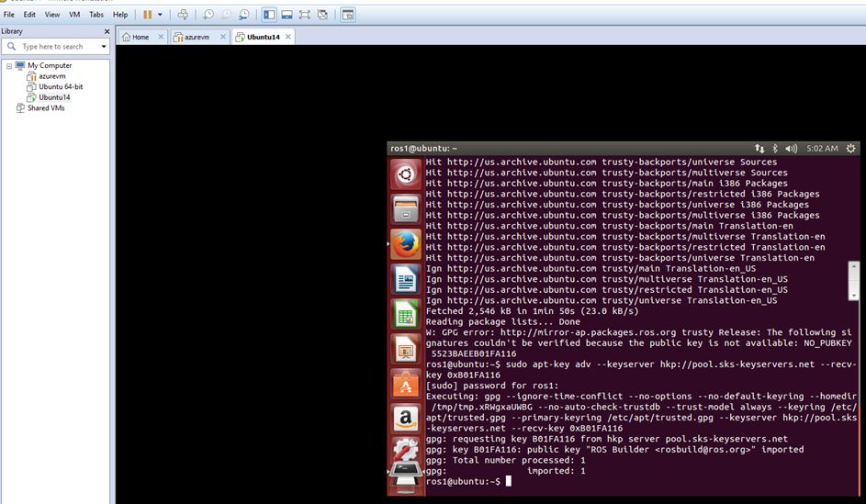Switch to Unity mode
Screen dimensions: 866x504
click(322, 15)
